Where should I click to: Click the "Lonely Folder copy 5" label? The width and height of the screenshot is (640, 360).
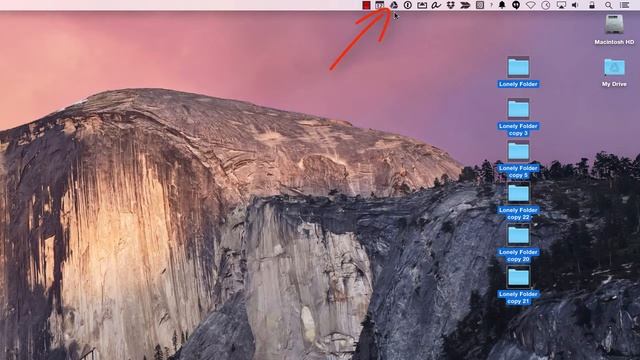click(518, 171)
